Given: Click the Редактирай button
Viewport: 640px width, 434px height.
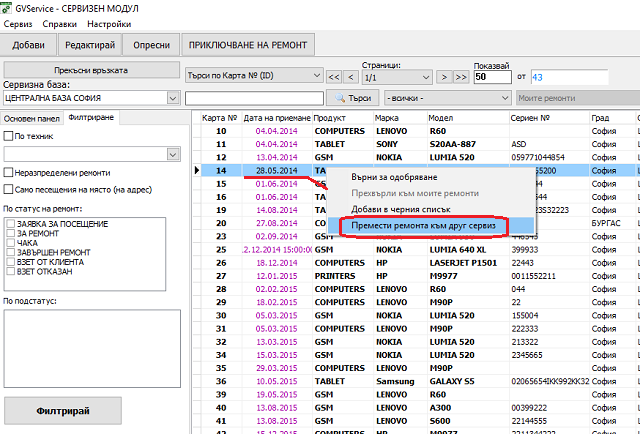Looking at the screenshot, I should pos(90,45).
